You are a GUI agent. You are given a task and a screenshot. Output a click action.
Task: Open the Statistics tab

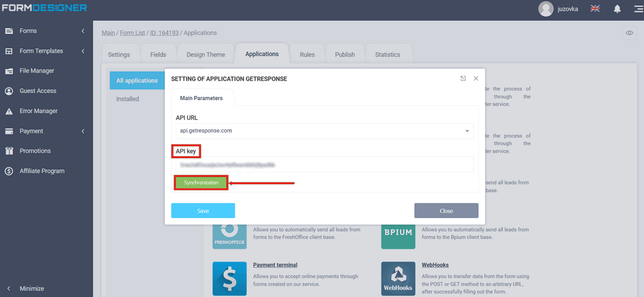click(387, 54)
